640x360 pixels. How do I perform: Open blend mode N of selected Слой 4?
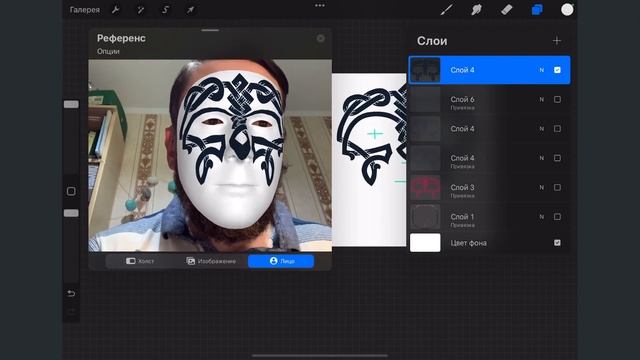pyautogui.click(x=542, y=70)
